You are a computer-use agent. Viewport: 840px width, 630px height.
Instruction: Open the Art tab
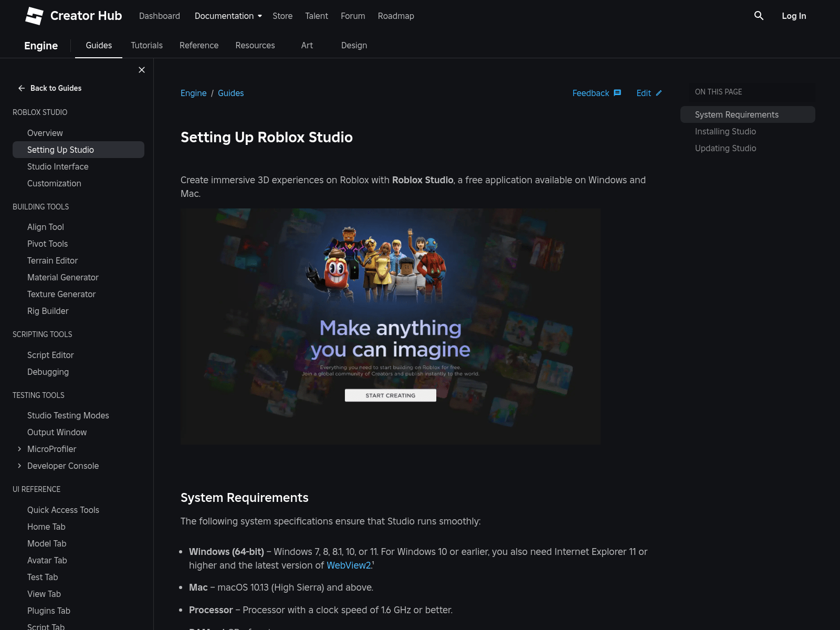click(x=307, y=45)
